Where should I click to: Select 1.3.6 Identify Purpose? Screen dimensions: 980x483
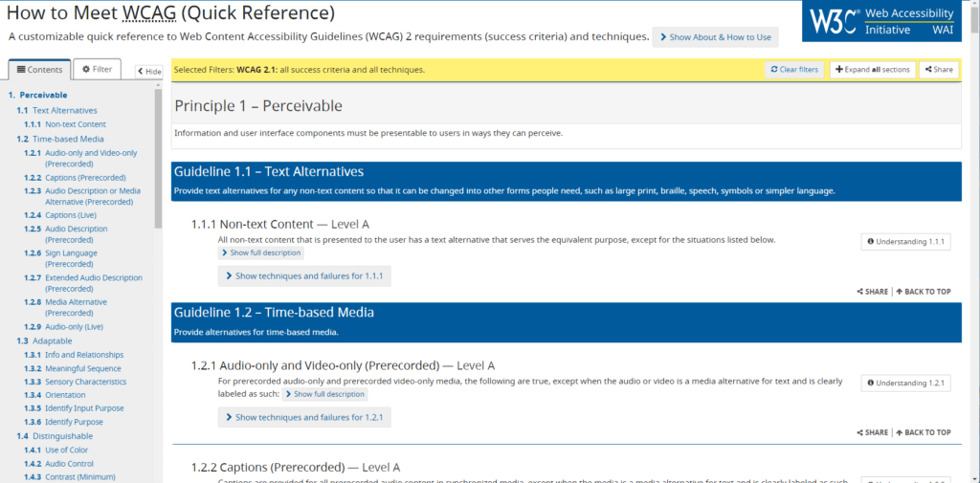coord(64,423)
